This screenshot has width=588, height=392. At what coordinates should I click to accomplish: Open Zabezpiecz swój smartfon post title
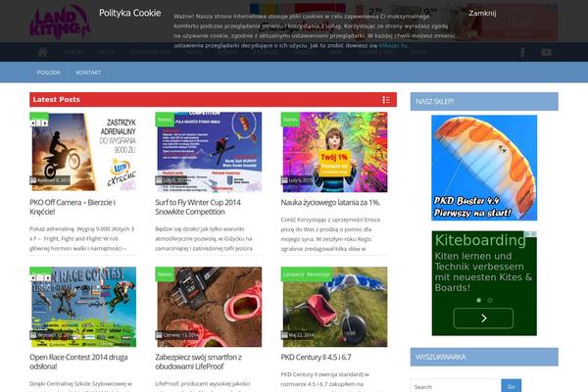point(198,362)
